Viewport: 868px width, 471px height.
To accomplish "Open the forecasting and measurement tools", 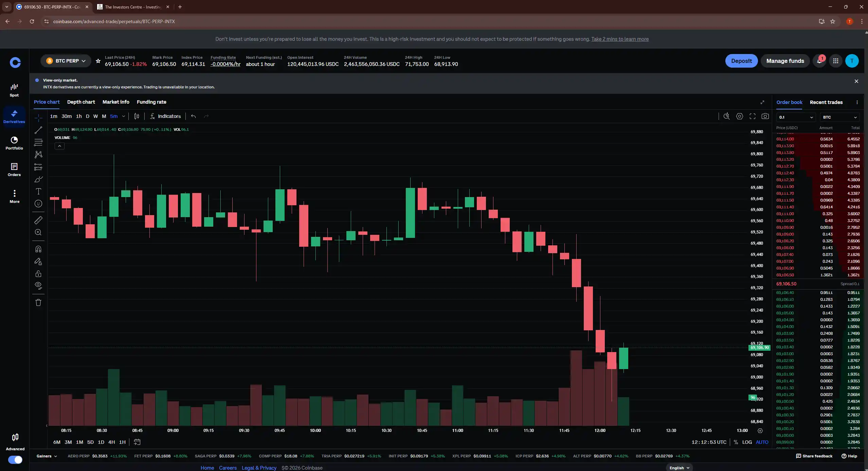I will pyautogui.click(x=38, y=167).
